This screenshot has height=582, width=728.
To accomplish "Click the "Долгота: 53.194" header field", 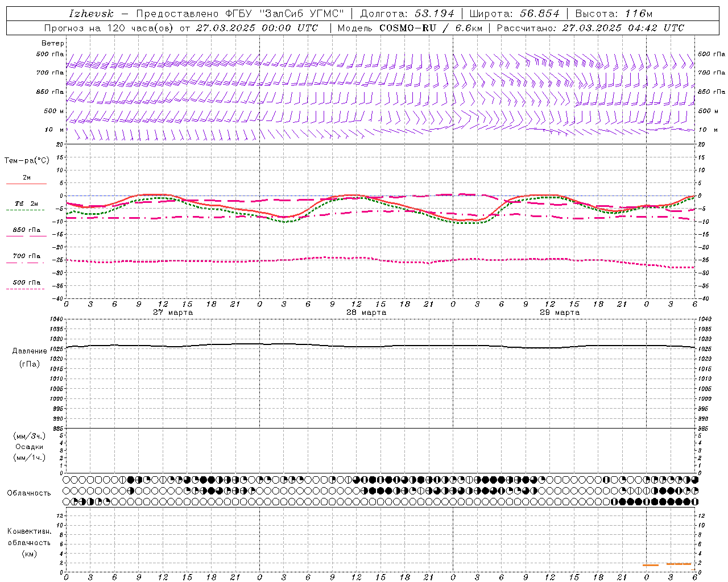I will pyautogui.click(x=407, y=14).
